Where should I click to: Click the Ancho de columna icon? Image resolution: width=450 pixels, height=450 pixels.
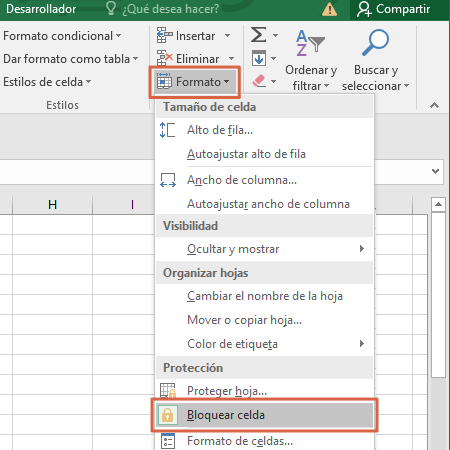click(x=168, y=180)
